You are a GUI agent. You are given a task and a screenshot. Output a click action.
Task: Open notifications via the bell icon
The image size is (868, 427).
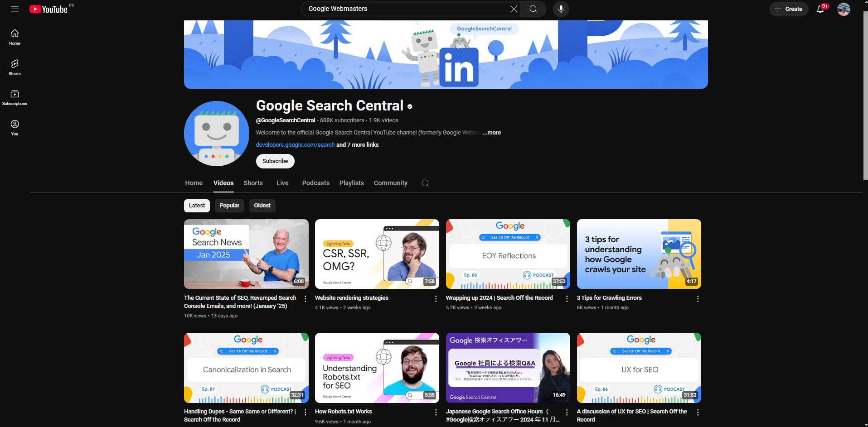pyautogui.click(x=820, y=9)
